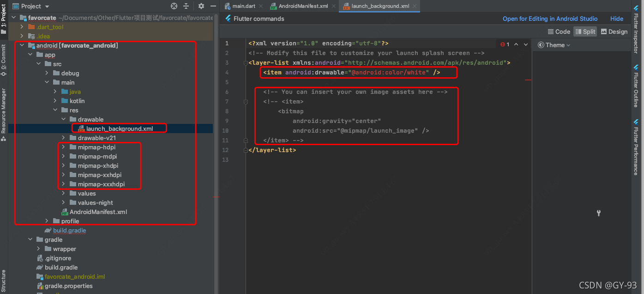The image size is (644, 294).
Task: Open the Resource Manager tool window
Action: 4,114
